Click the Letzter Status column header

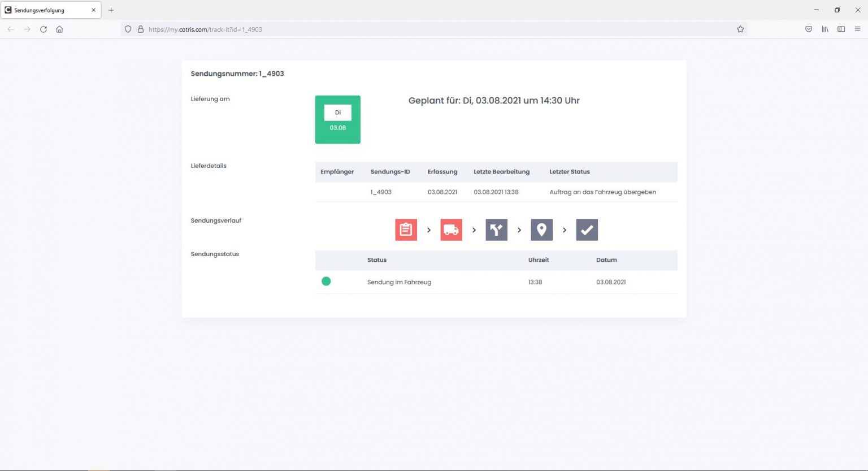(569, 172)
